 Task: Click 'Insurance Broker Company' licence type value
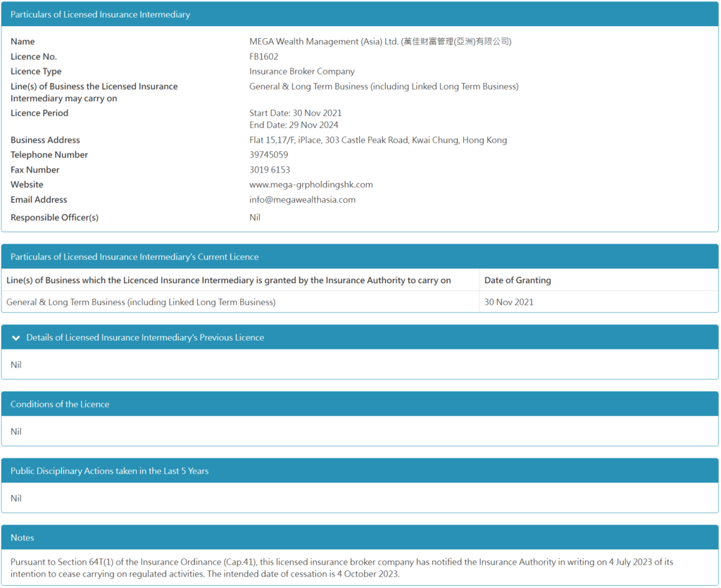[x=302, y=71]
